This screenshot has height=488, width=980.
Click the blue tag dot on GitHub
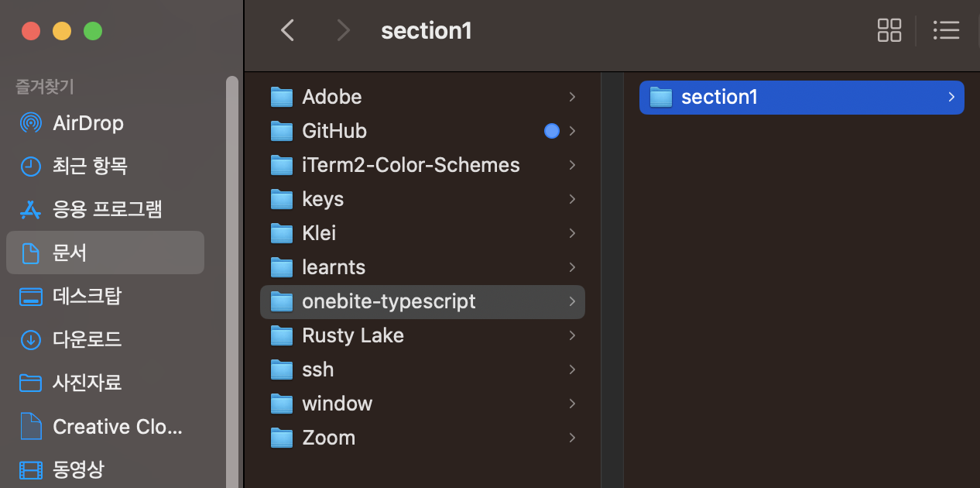click(551, 131)
